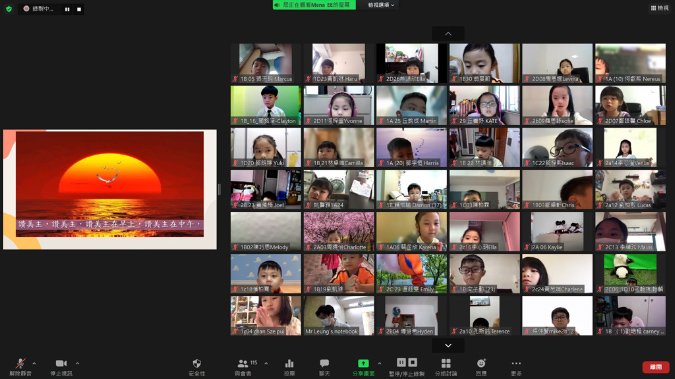Switch layout using the top-right View button
675x379 pixels.
(x=659, y=8)
